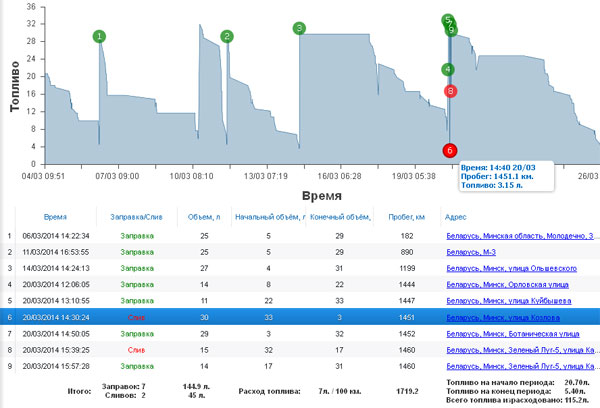
Task: Click the Адрес column header
Action: (454, 216)
